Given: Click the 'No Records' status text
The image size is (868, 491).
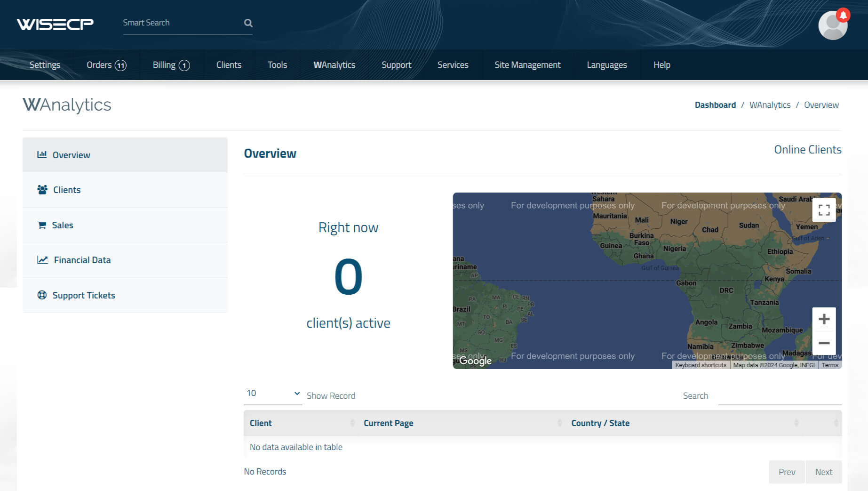Looking at the screenshot, I should click(265, 472).
